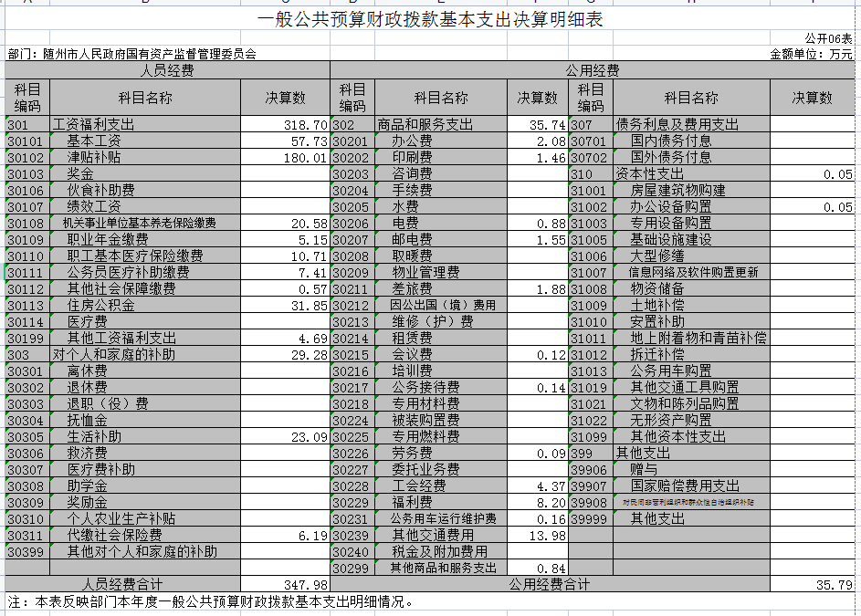Click the 地上附着物和青苗补偿 cell

coord(691,339)
